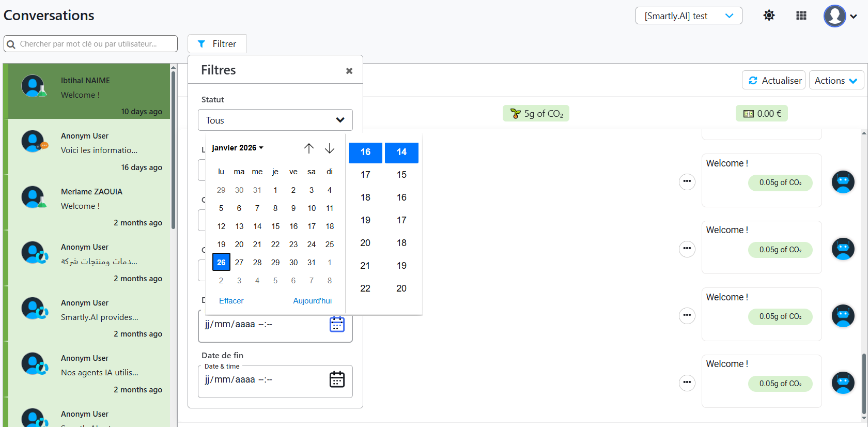Open options menu beside first Welcome message
This screenshot has width=868, height=427.
pos(687,181)
